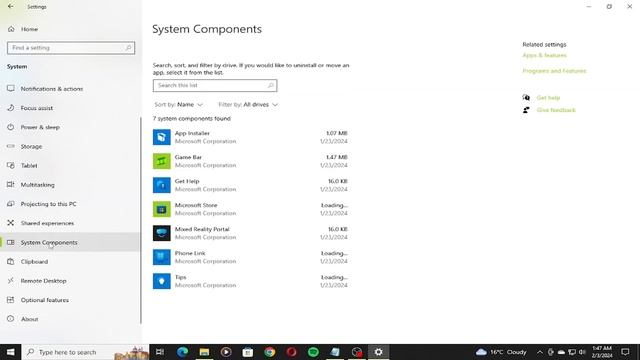Image resolution: width=640 pixels, height=360 pixels.
Task: Click the sidebar vertical scrollbar
Action: [141, 220]
